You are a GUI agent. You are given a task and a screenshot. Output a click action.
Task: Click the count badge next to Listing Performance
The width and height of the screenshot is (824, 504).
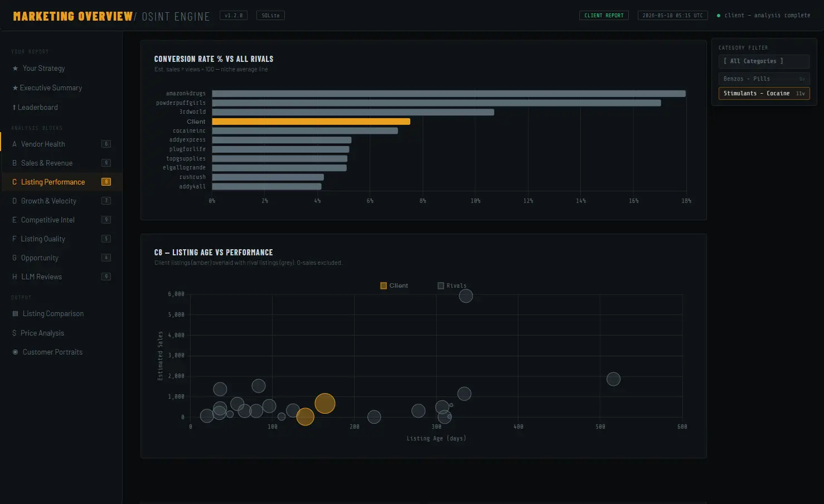click(106, 182)
